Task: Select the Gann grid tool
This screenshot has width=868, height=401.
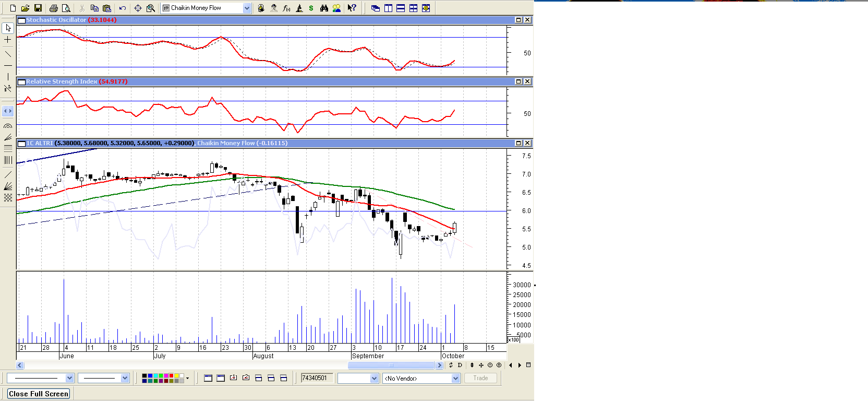Action: (8, 197)
